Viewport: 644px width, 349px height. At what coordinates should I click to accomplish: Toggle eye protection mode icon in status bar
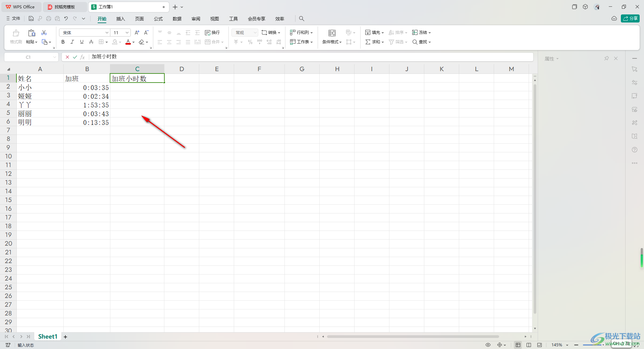[488, 345]
